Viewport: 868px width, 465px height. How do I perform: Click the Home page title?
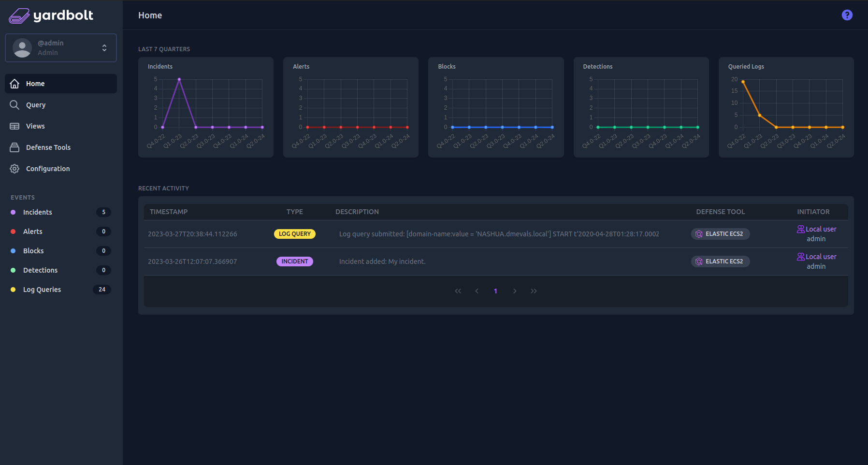click(x=150, y=15)
